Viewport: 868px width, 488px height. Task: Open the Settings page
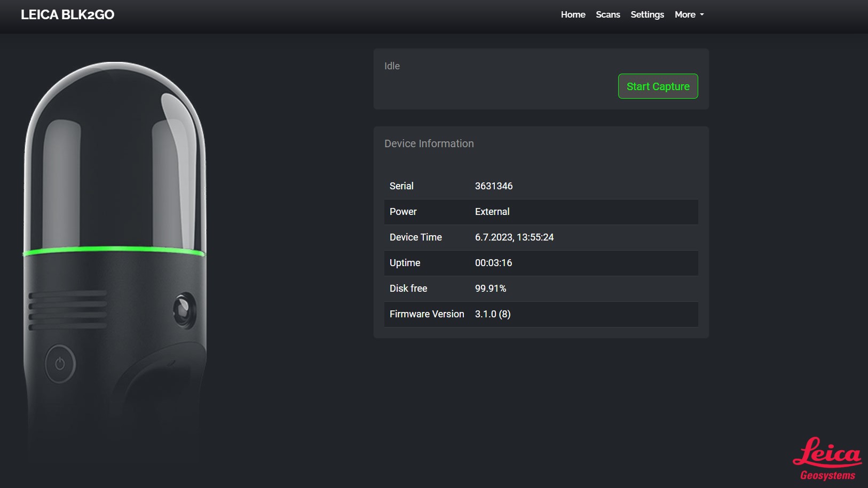tap(647, 15)
